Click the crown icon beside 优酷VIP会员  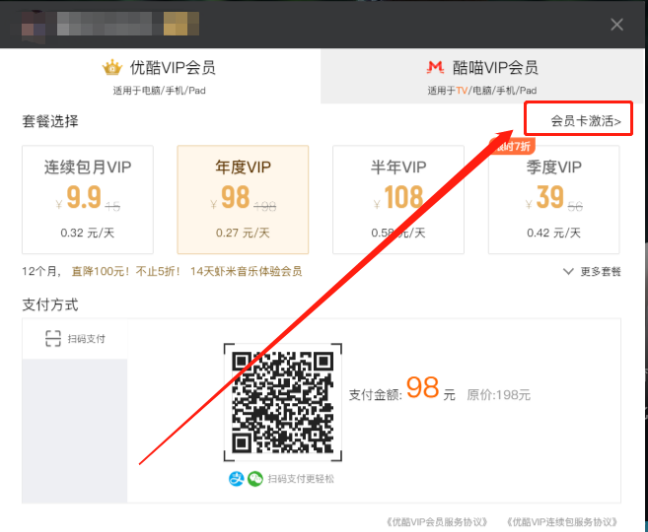pos(112,68)
